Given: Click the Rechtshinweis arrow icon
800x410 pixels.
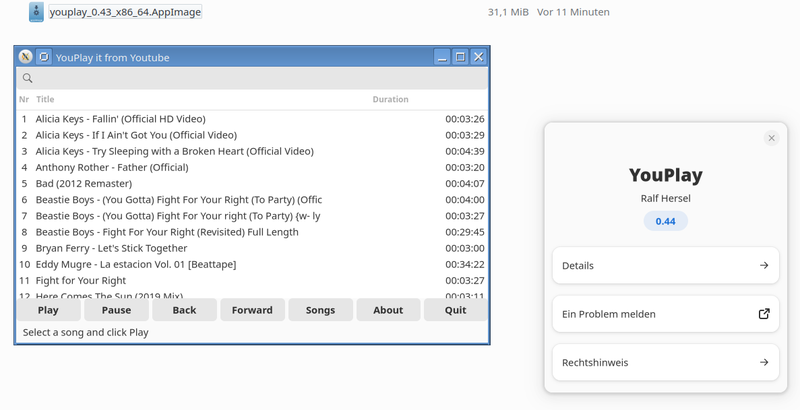Looking at the screenshot, I should pyautogui.click(x=764, y=362).
